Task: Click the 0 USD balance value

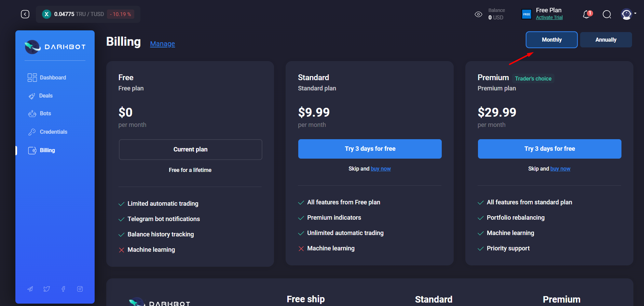Action: (x=496, y=17)
